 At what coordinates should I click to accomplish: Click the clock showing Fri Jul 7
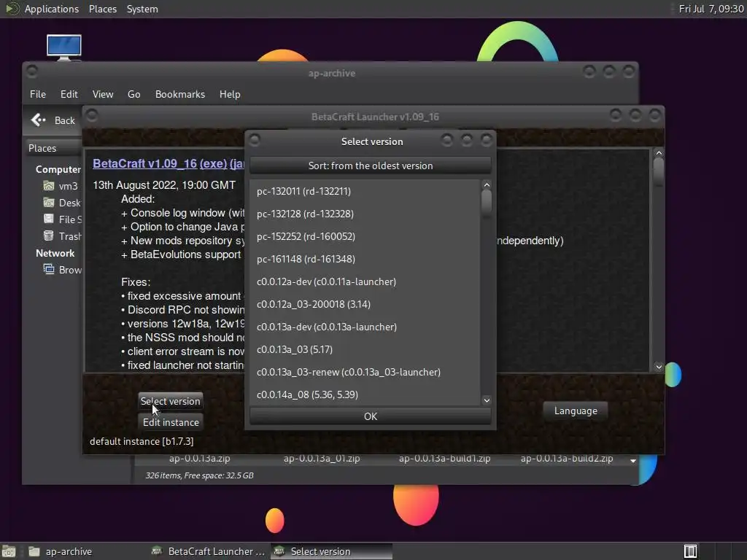(x=711, y=9)
